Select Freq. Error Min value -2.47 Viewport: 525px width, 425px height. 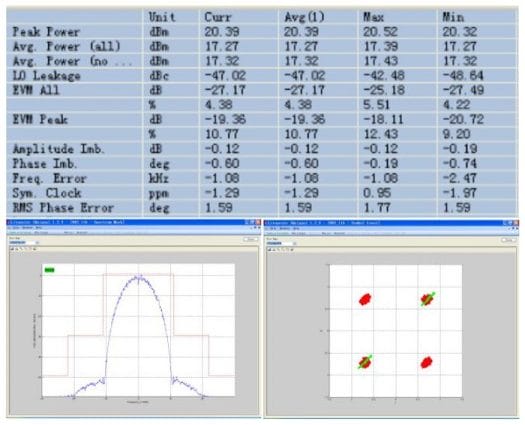point(459,179)
